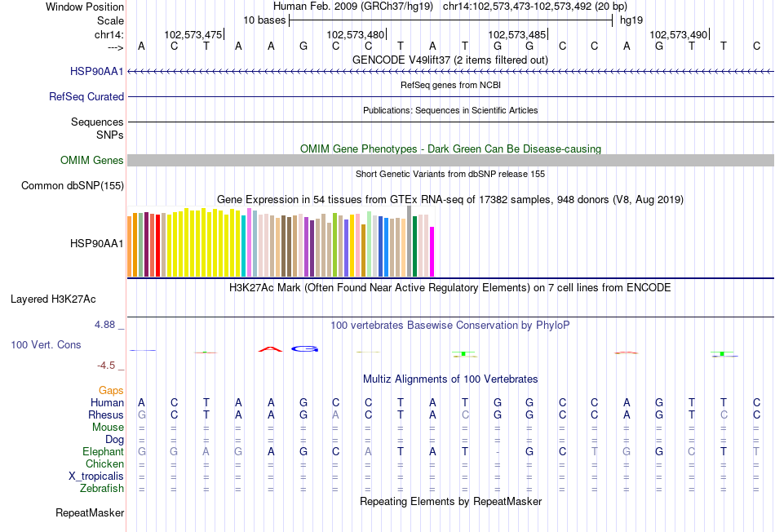Viewport: 775px width, 532px height.
Task: Click the HSP90AA1 label beside GTEx chart
Action: (x=97, y=244)
